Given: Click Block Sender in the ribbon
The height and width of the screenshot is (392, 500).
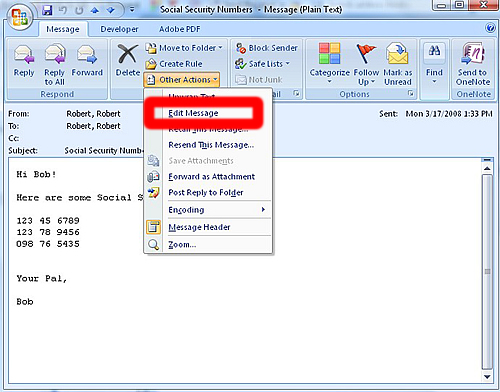Looking at the screenshot, I should 267,48.
